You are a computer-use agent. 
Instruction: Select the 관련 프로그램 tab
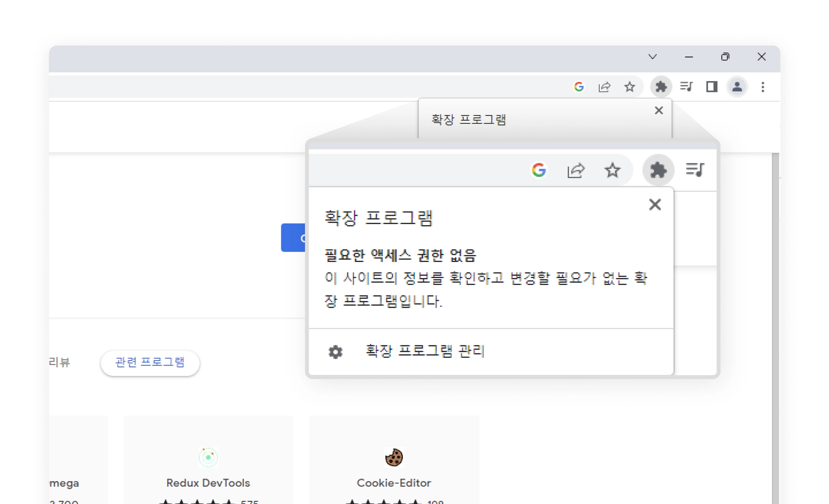pos(150,362)
